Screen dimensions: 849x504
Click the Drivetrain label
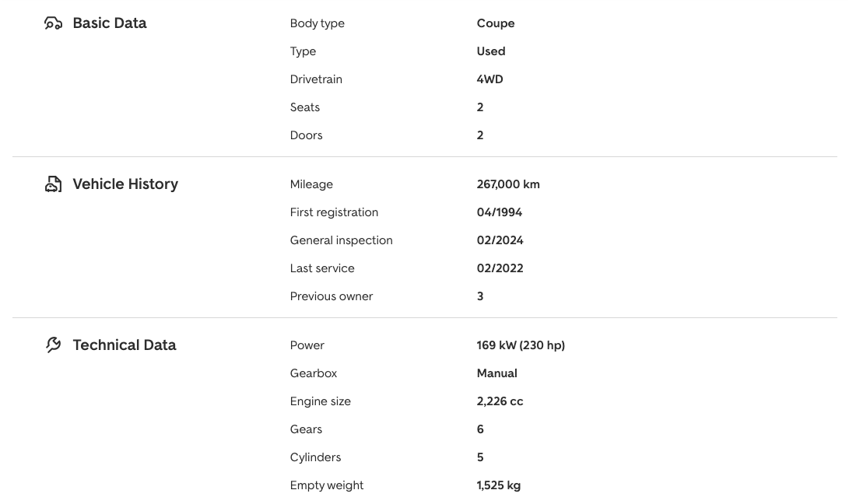[x=316, y=79]
